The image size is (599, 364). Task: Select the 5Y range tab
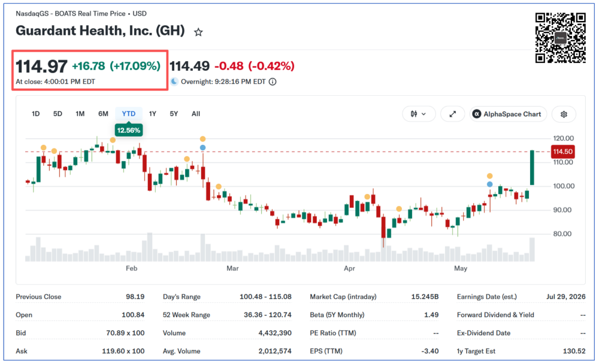pyautogui.click(x=174, y=113)
